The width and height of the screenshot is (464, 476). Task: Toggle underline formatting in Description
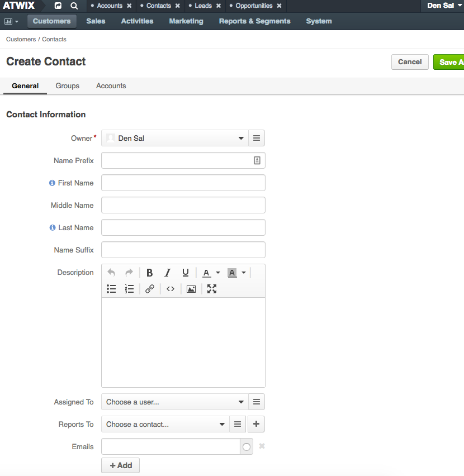tap(185, 273)
